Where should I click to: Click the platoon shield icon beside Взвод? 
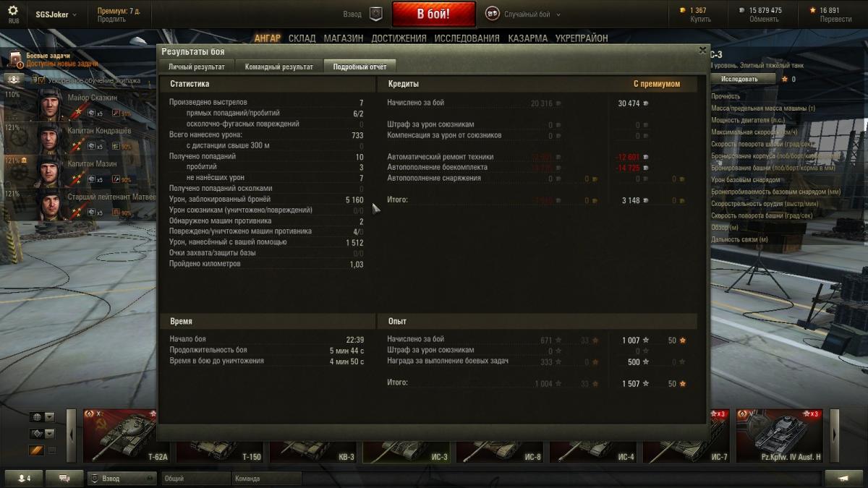tap(375, 14)
